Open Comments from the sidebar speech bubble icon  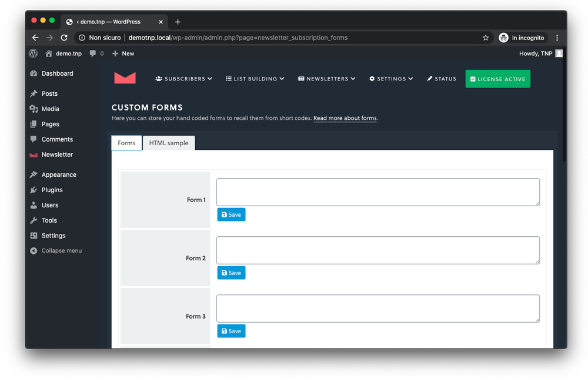(x=35, y=139)
